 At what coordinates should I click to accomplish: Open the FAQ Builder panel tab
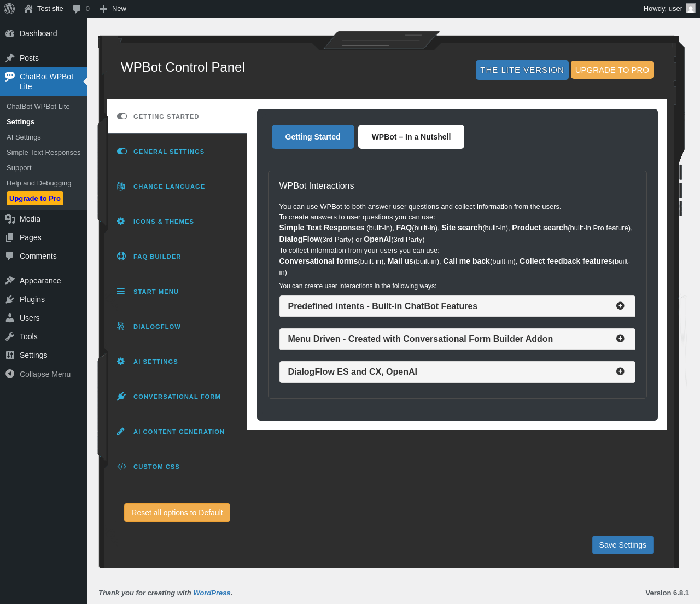178,257
